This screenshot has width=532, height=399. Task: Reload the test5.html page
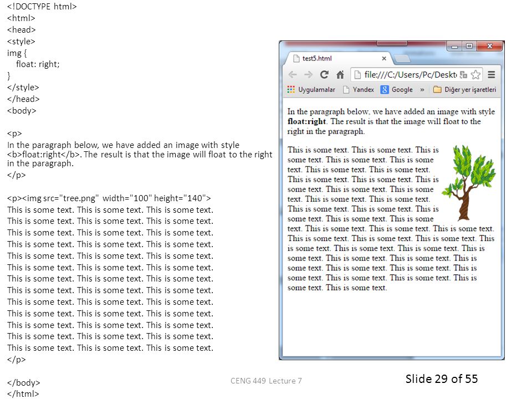(x=324, y=75)
